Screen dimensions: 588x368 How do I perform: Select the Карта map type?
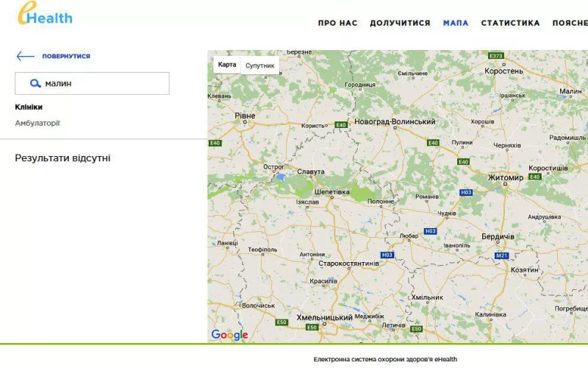point(227,65)
